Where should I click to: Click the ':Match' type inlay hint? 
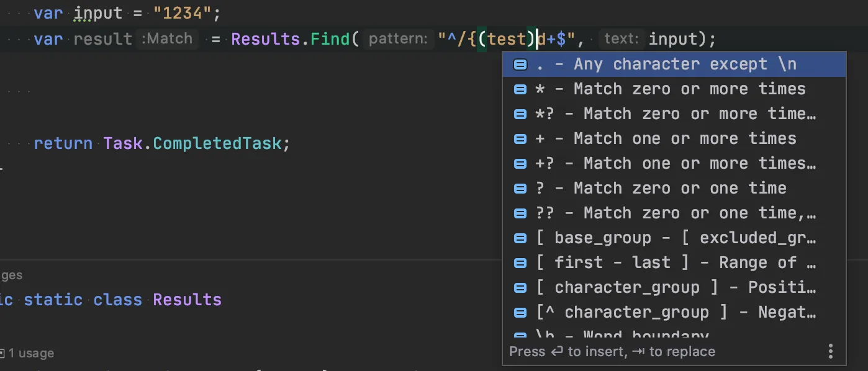(x=167, y=39)
